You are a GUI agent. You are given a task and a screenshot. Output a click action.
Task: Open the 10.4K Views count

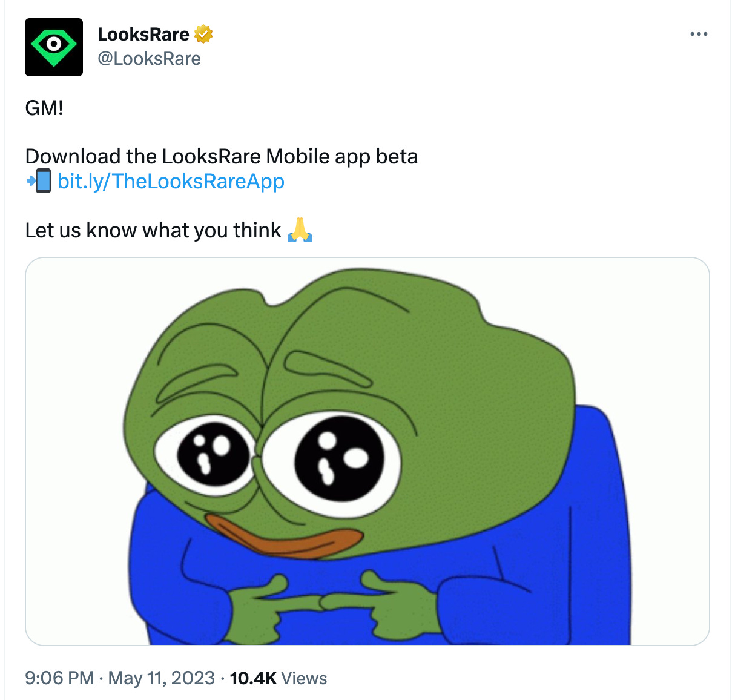[279, 678]
